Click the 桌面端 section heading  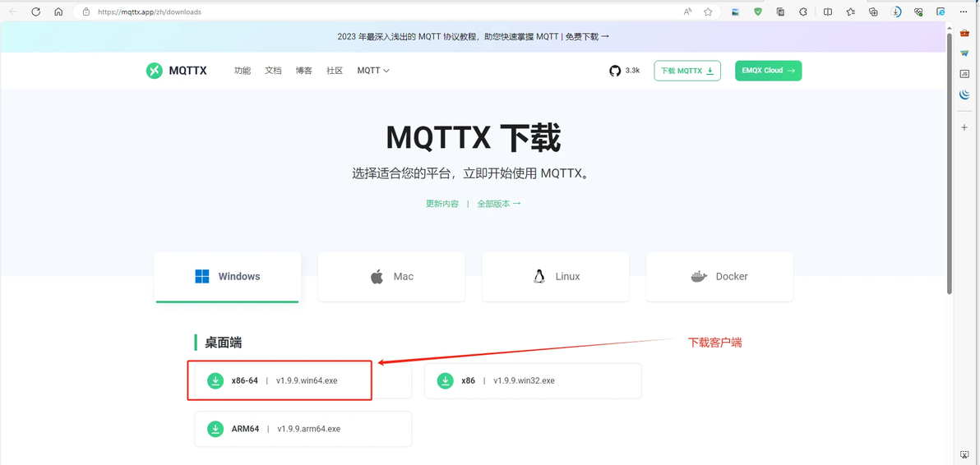coord(223,342)
